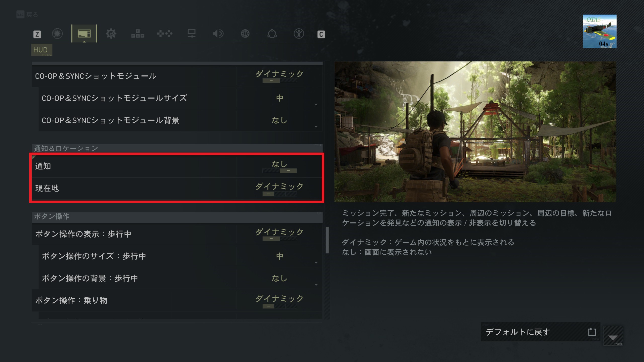Open the gear gameplay settings tab icon
The height and width of the screenshot is (362, 644).
111,34
